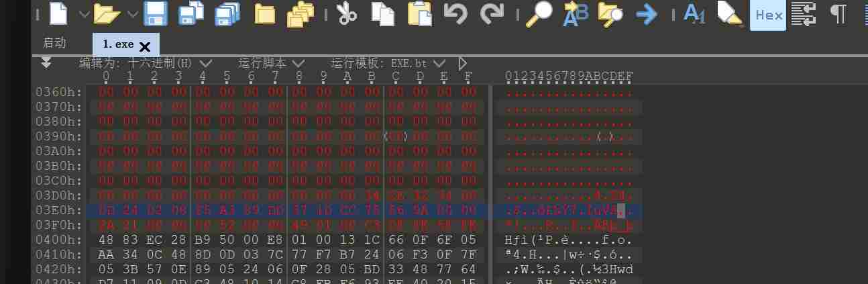
Task: Click the Open file folder icon
Action: 107,13
